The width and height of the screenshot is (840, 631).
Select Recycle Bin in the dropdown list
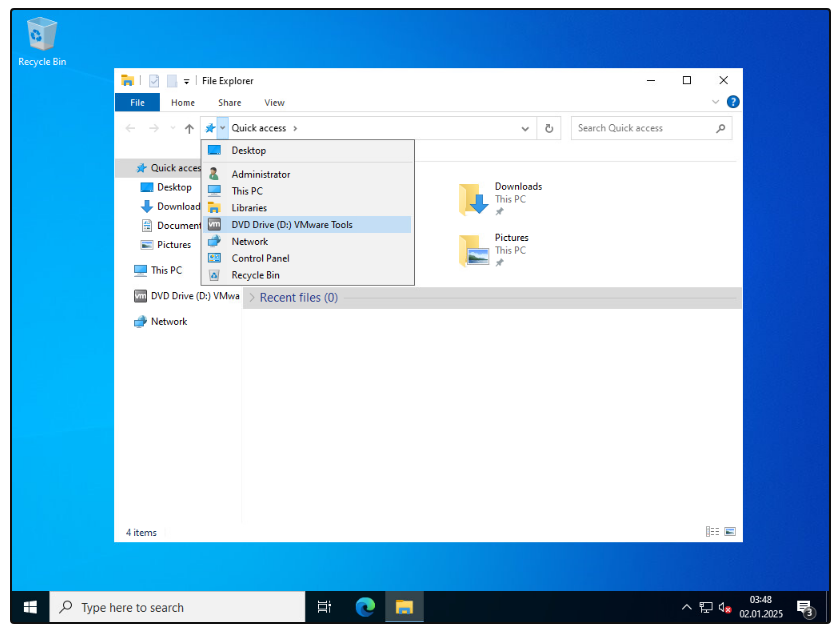coord(307,275)
